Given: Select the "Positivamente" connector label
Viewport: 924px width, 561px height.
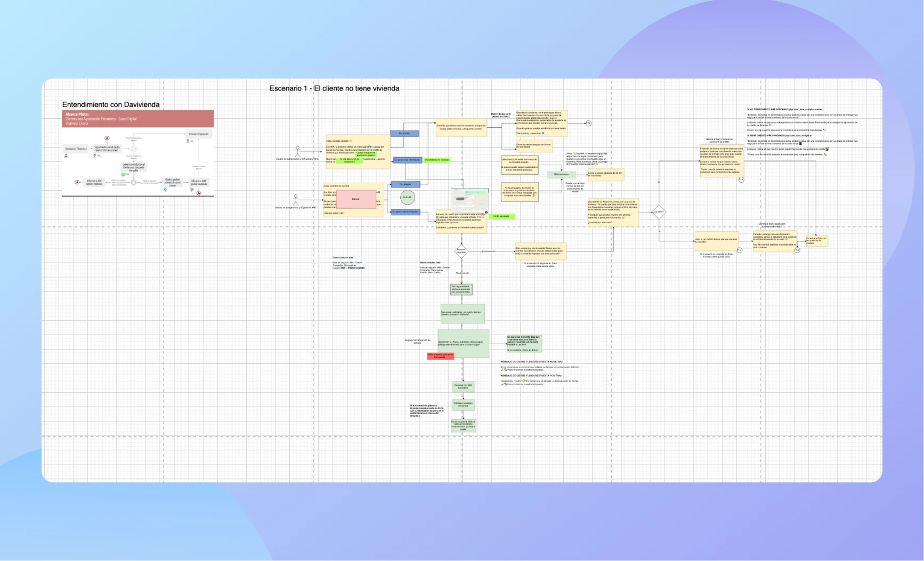Looking at the screenshot, I should pyautogui.click(x=488, y=251).
